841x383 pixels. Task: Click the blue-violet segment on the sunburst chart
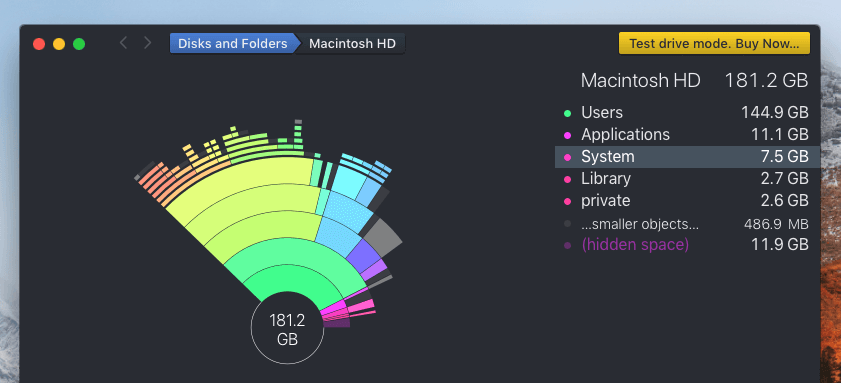pyautogui.click(x=363, y=255)
